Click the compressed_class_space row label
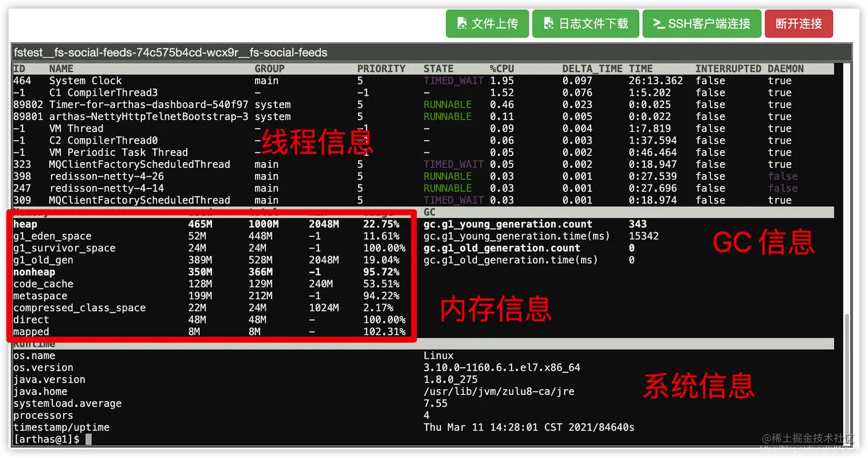This screenshot has height=458, width=868. pyautogui.click(x=79, y=308)
